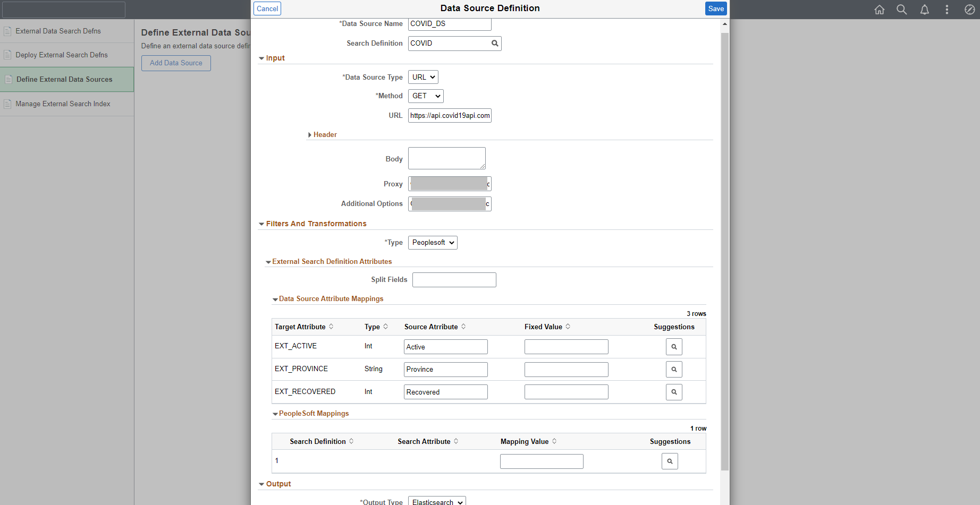Open the notifications bell icon
This screenshot has width=980, height=505.
924,10
